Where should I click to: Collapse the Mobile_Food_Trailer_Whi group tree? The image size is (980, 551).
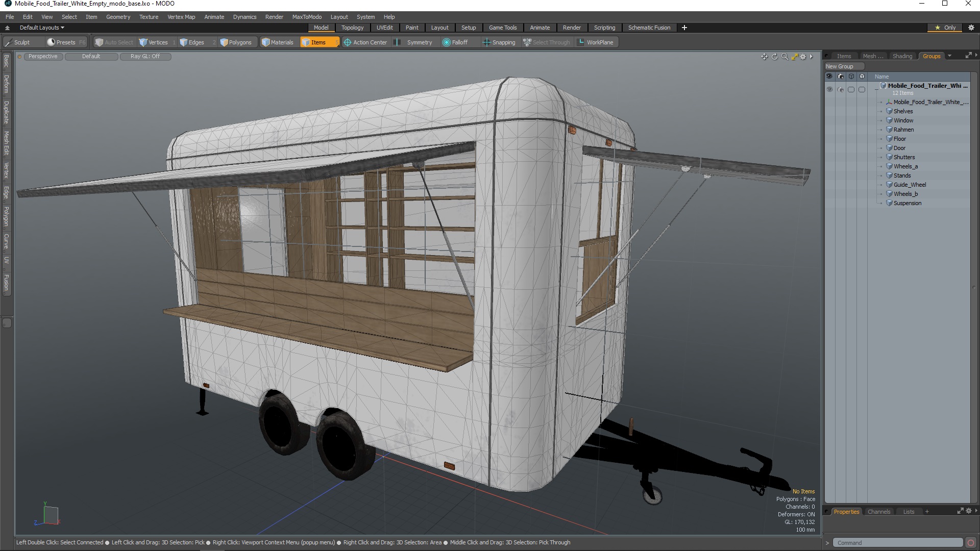pyautogui.click(x=877, y=89)
